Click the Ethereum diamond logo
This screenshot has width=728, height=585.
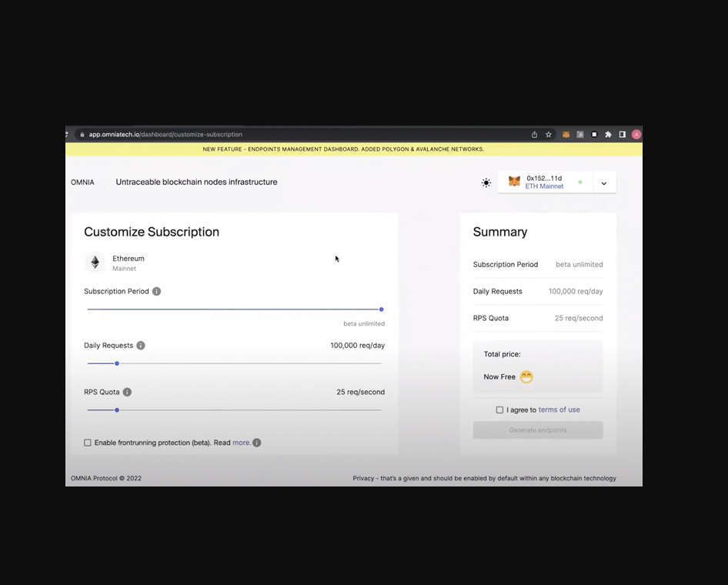coord(95,262)
